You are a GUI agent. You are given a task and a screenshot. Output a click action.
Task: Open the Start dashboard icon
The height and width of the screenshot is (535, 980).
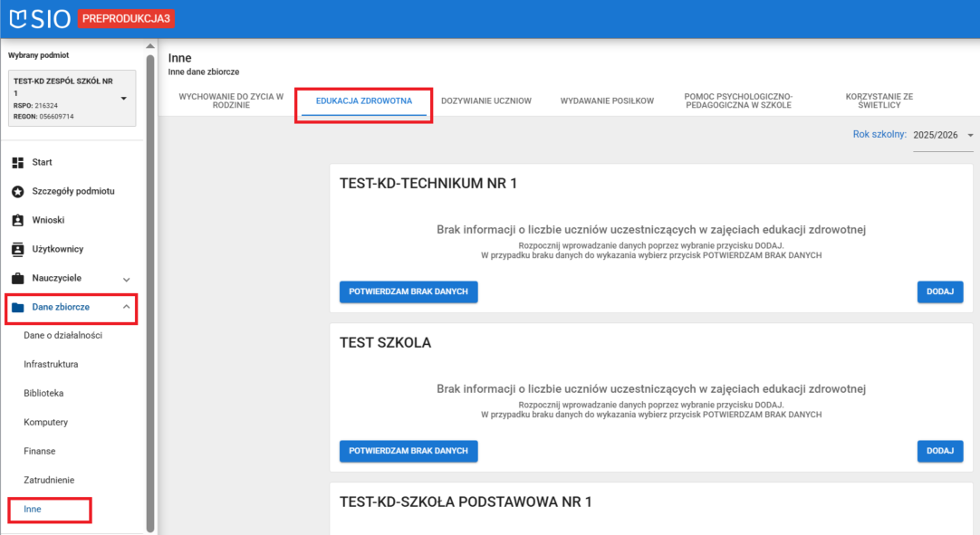point(15,162)
